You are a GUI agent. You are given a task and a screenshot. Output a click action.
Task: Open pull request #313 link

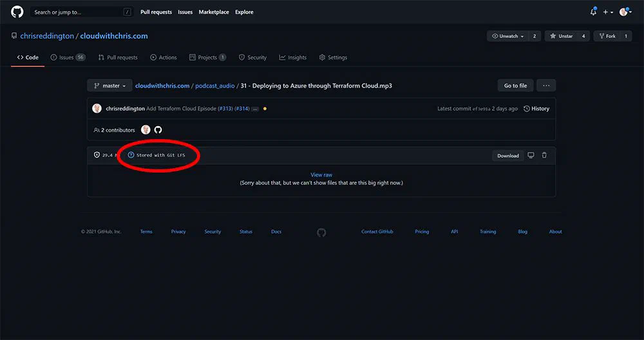click(x=225, y=109)
